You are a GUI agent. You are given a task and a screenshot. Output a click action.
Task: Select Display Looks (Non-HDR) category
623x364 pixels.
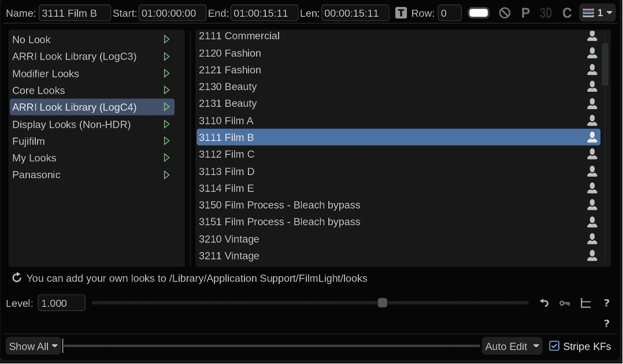[92, 124]
